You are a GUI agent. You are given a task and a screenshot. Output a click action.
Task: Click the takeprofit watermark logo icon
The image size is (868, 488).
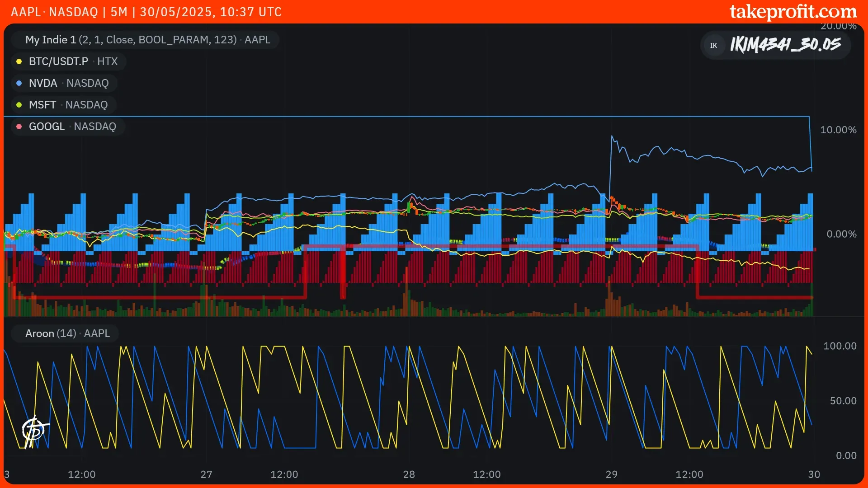(35, 431)
